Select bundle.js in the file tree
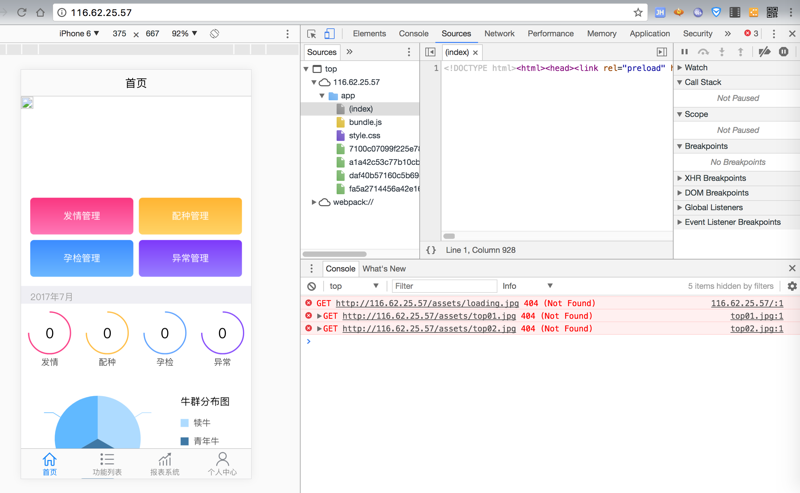 coord(365,122)
